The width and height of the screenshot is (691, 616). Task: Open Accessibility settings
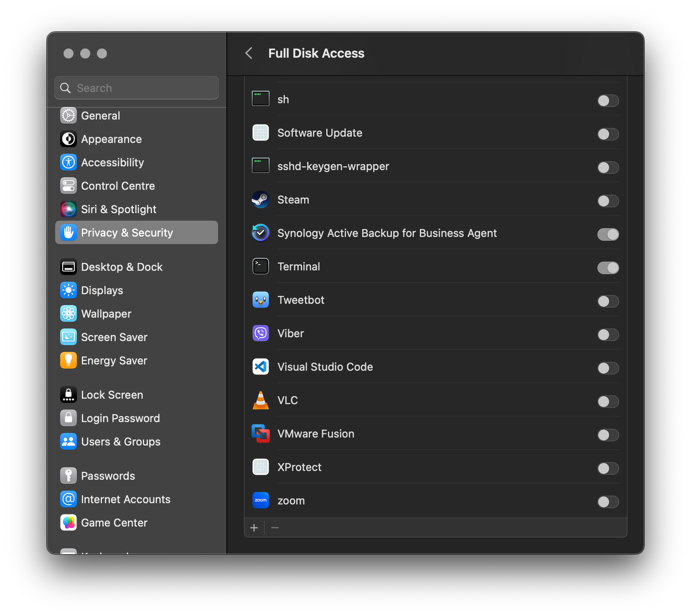click(137, 163)
